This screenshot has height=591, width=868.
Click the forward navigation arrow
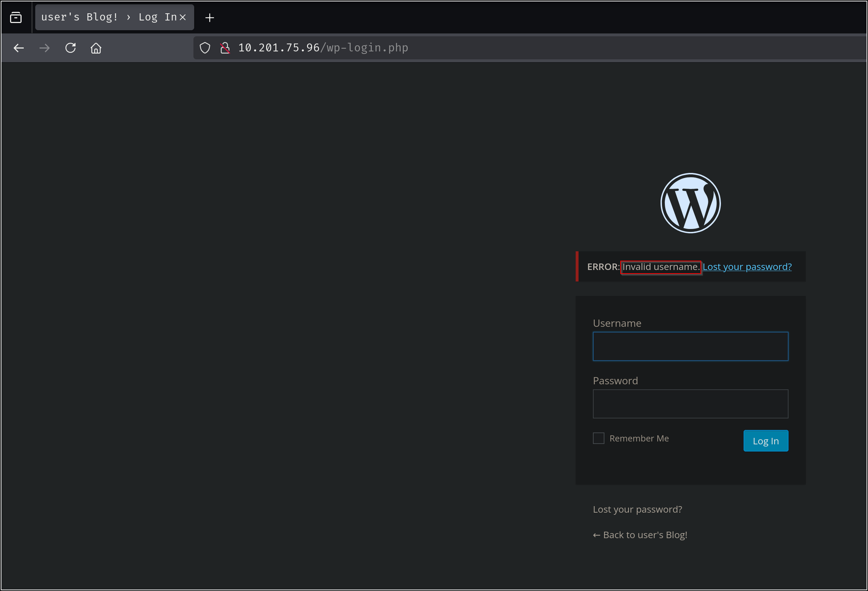[x=45, y=48]
